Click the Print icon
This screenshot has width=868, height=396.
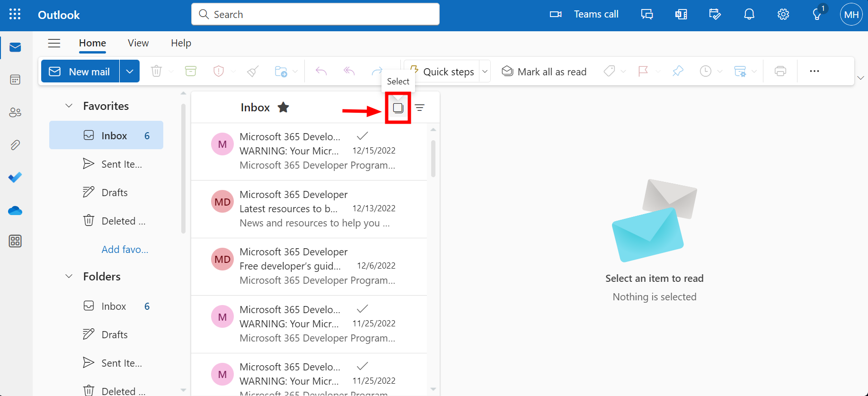click(x=780, y=71)
